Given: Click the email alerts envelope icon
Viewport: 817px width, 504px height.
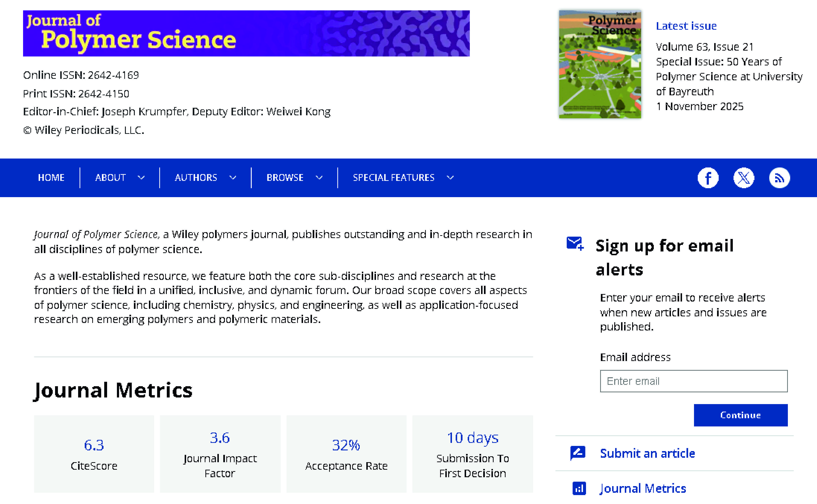Looking at the screenshot, I should (x=575, y=243).
